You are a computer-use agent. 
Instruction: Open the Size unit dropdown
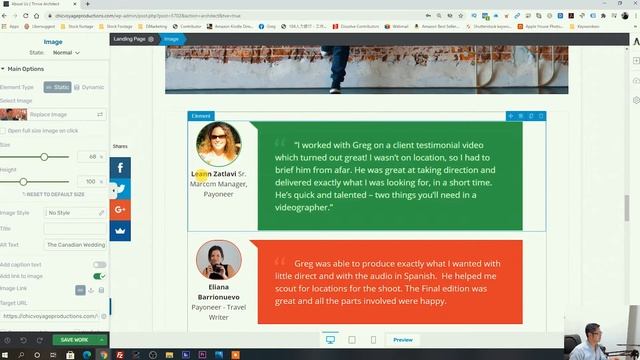click(x=101, y=157)
